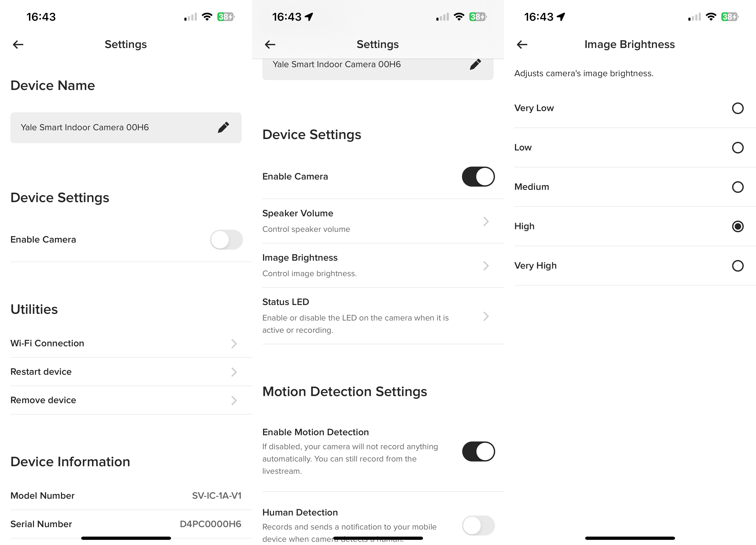This screenshot has width=756, height=545.
Task: Select Medium brightness radio button
Action: click(x=738, y=187)
